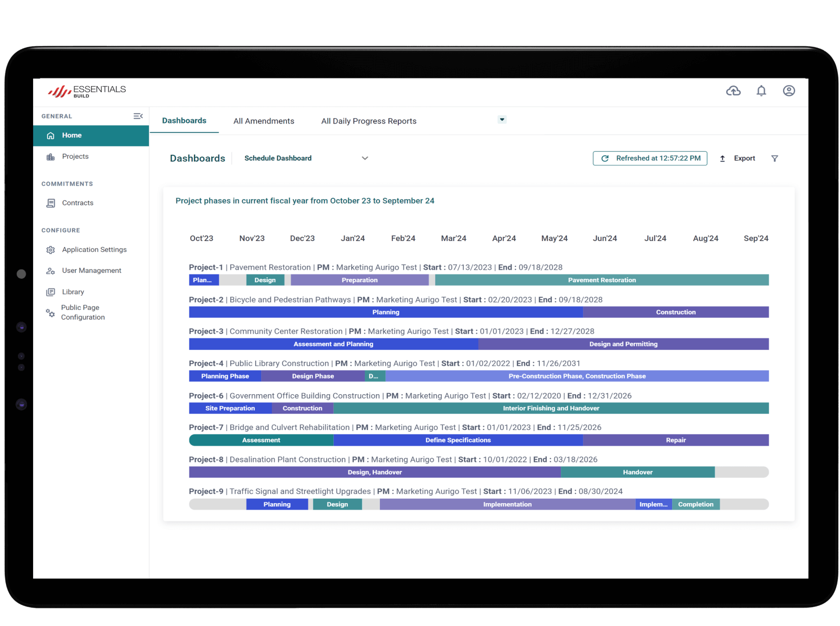Open User Management in the sidebar
Screen dimensions: 840x626
pos(91,271)
